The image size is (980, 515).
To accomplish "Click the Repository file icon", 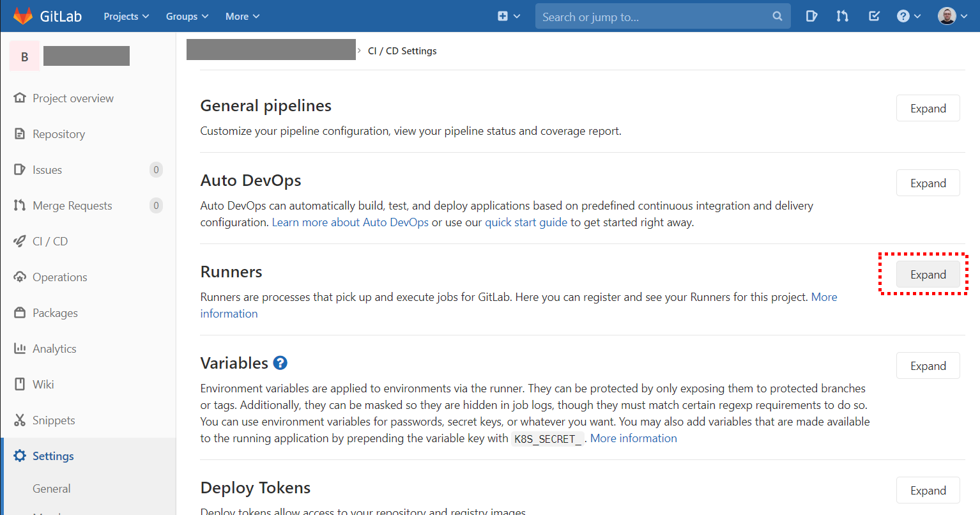I will [x=20, y=134].
